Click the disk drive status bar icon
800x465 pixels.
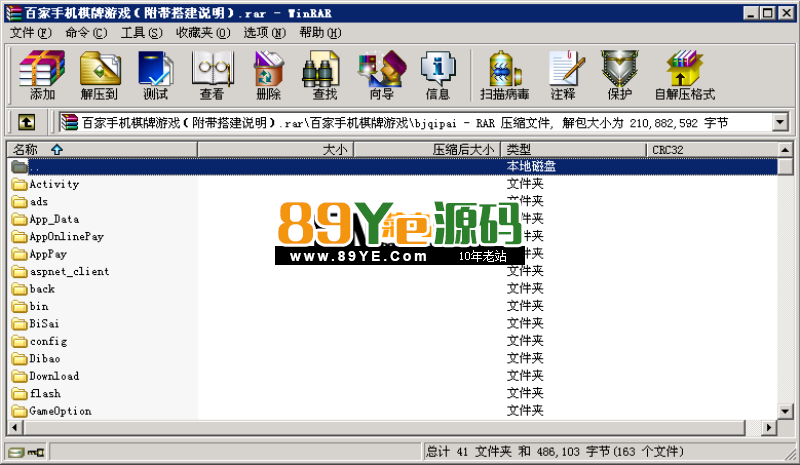(x=16, y=452)
